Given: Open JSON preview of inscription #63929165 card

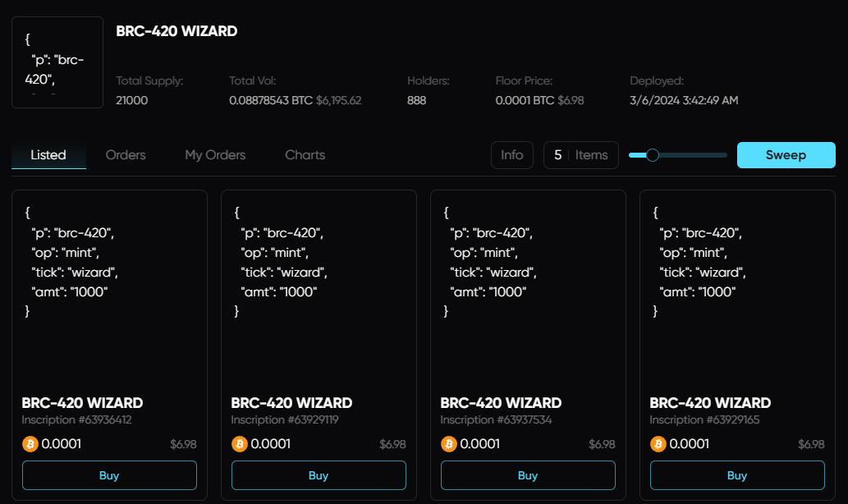Looking at the screenshot, I should tap(737, 286).
